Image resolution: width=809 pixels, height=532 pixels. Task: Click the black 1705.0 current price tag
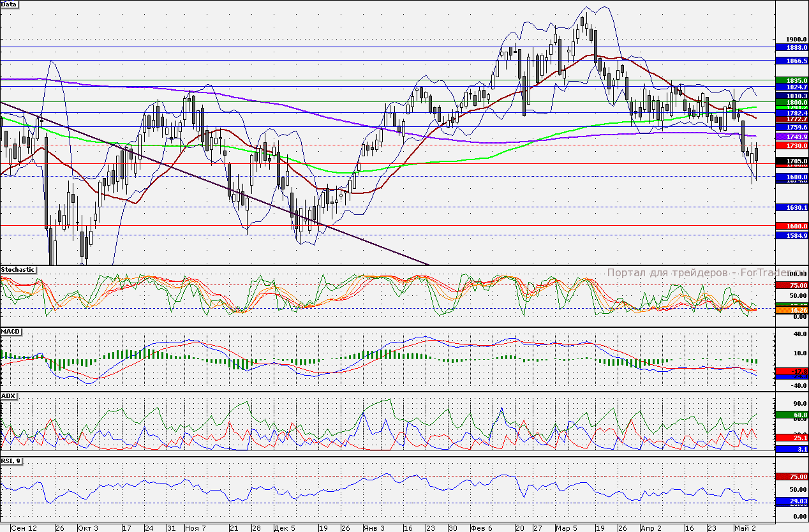pos(791,161)
